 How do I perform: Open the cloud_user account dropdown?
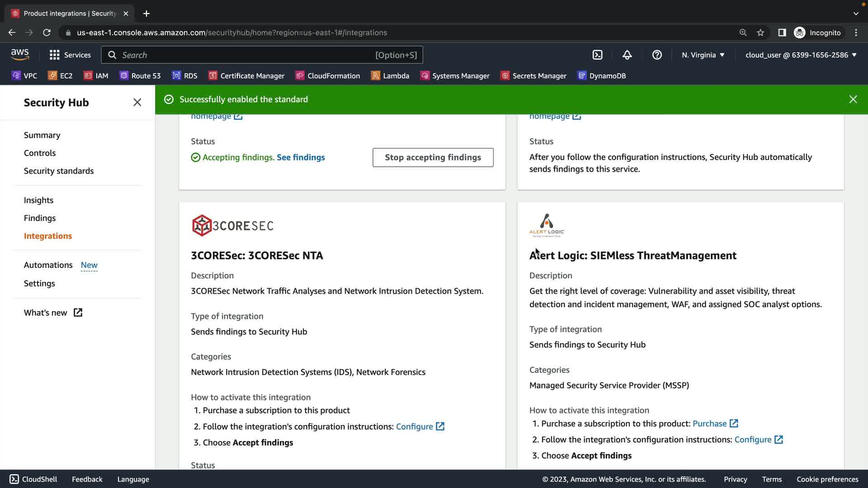click(x=801, y=55)
